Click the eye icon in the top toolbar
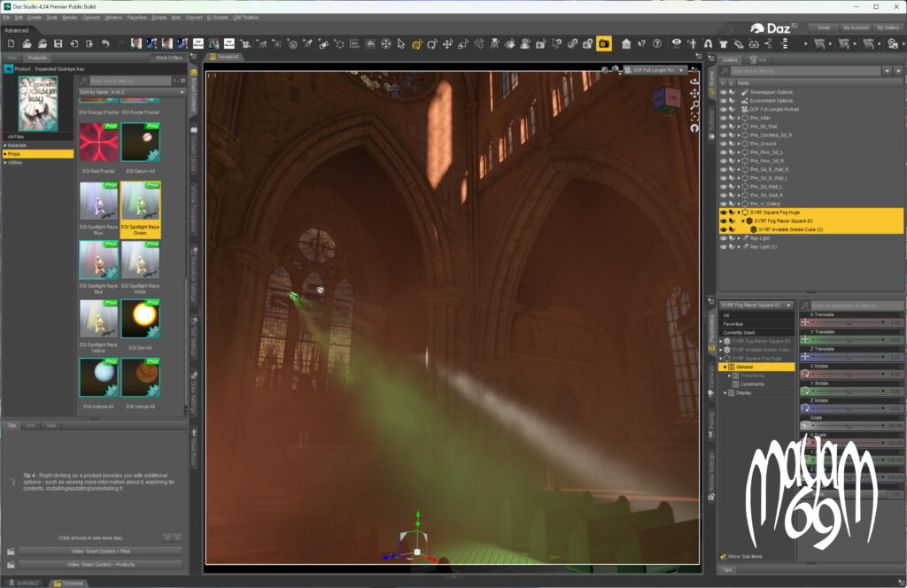Screen dimensions: 907x588 [676, 43]
